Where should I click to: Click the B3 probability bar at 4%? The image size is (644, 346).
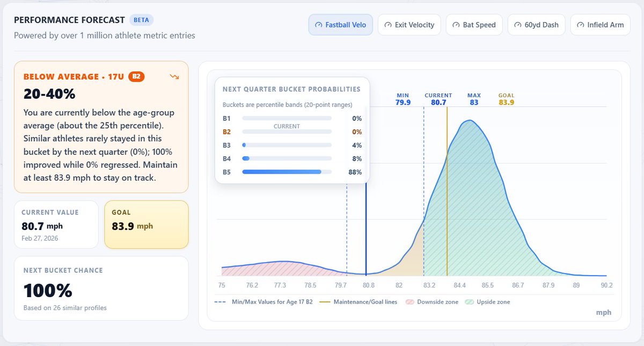[x=287, y=145]
